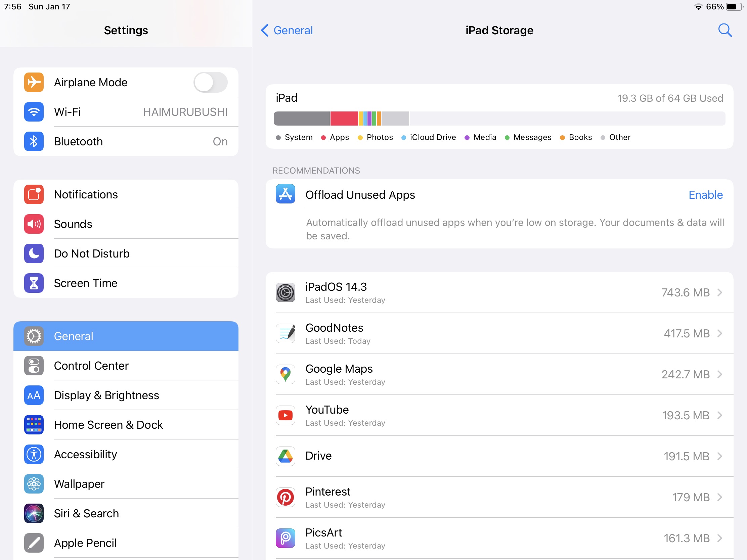This screenshot has height=560, width=747.
Task: Tap the GoodNotes app icon
Action: [285, 333]
